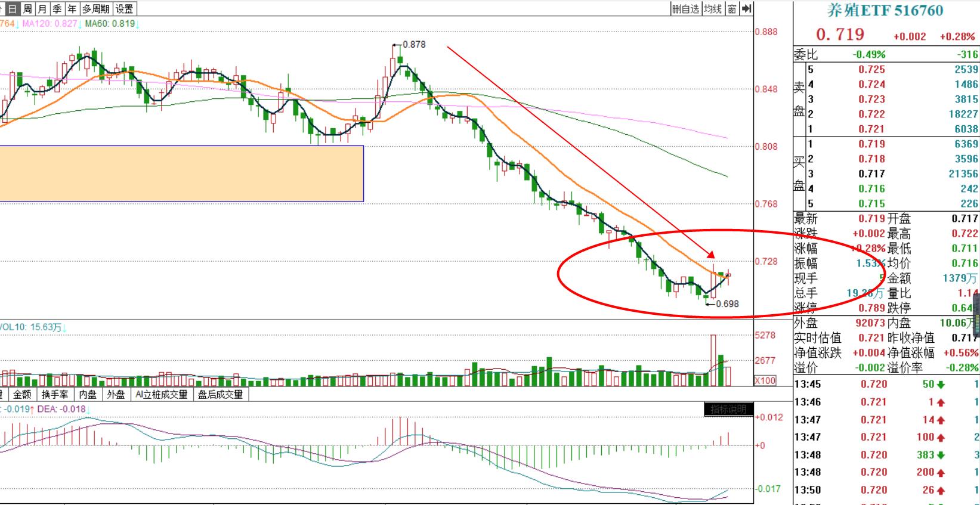
Task: Click the X100 volume scale button
Action: click(x=765, y=380)
